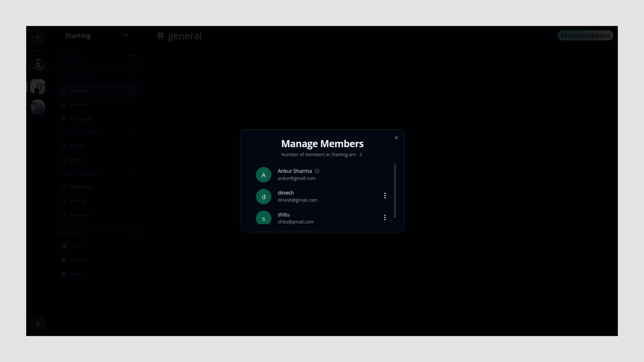
Task: Select dinesh's avatar circle
Action: (264, 196)
